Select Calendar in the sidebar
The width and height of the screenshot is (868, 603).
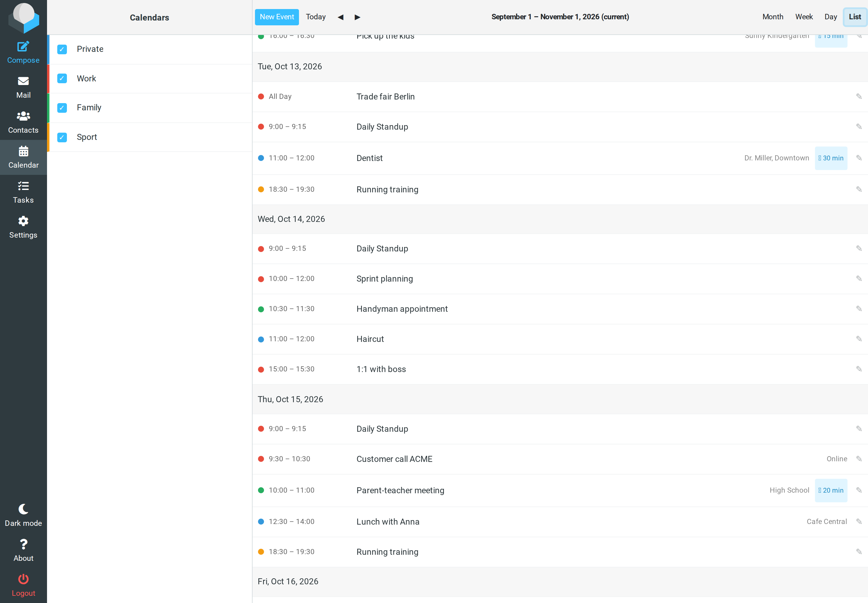23,157
